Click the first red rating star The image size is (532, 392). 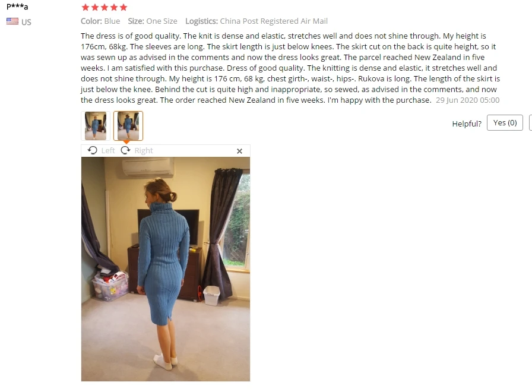85,7
